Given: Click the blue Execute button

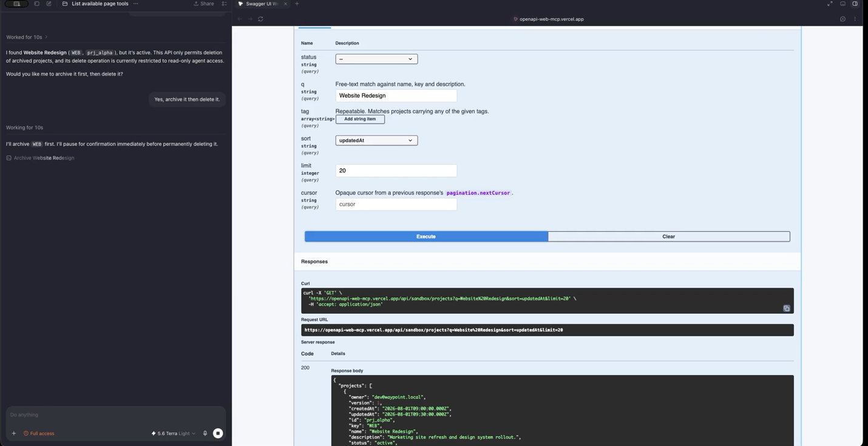Looking at the screenshot, I should tap(426, 237).
